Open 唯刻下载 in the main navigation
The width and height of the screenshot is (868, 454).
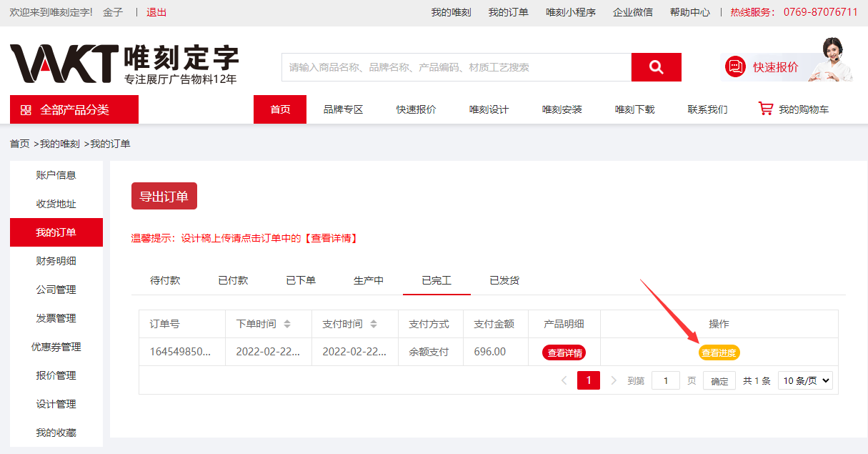tap(635, 109)
